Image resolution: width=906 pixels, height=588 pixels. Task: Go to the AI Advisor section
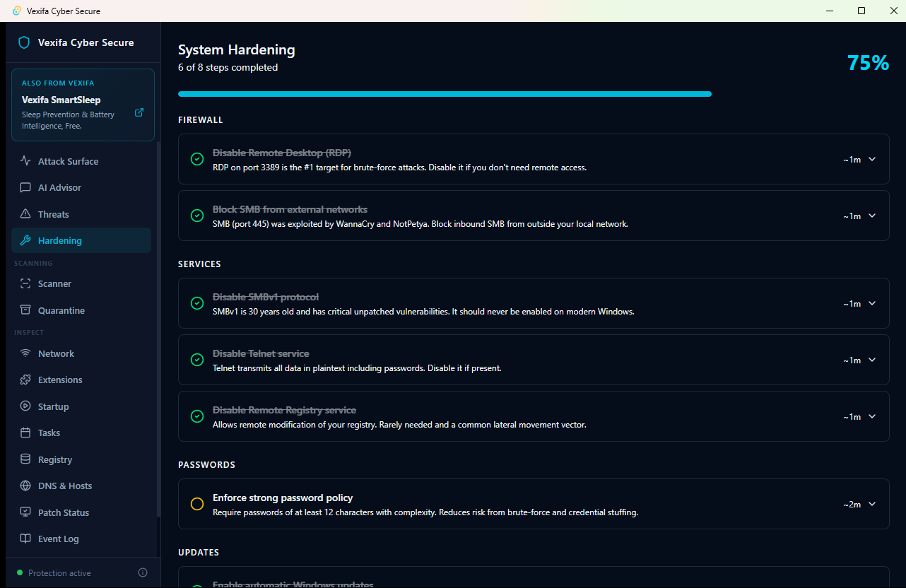click(81, 187)
